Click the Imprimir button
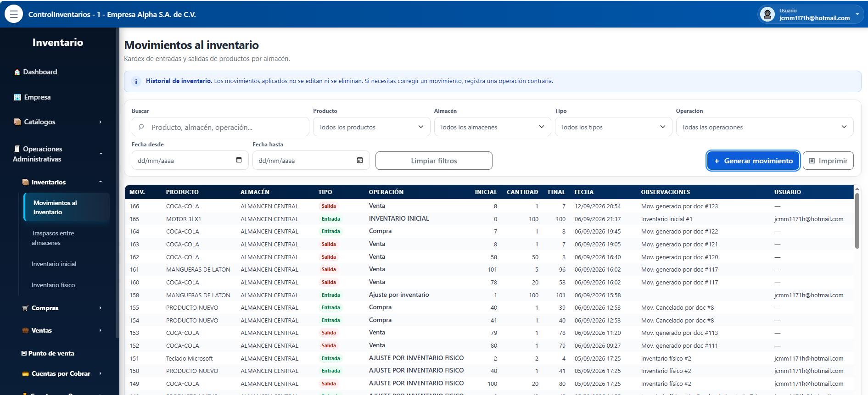This screenshot has width=868, height=395. coord(828,161)
